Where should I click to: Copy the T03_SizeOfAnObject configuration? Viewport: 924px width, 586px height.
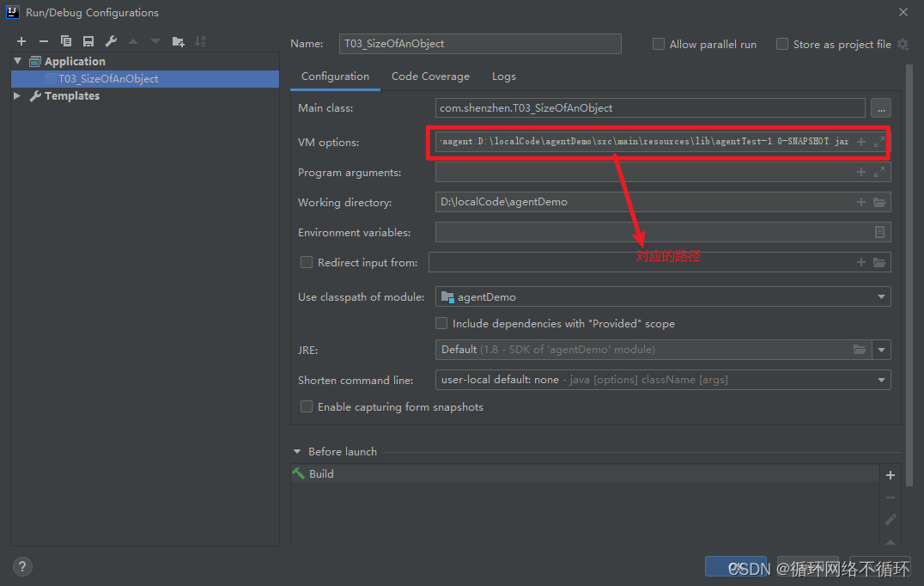coord(65,40)
